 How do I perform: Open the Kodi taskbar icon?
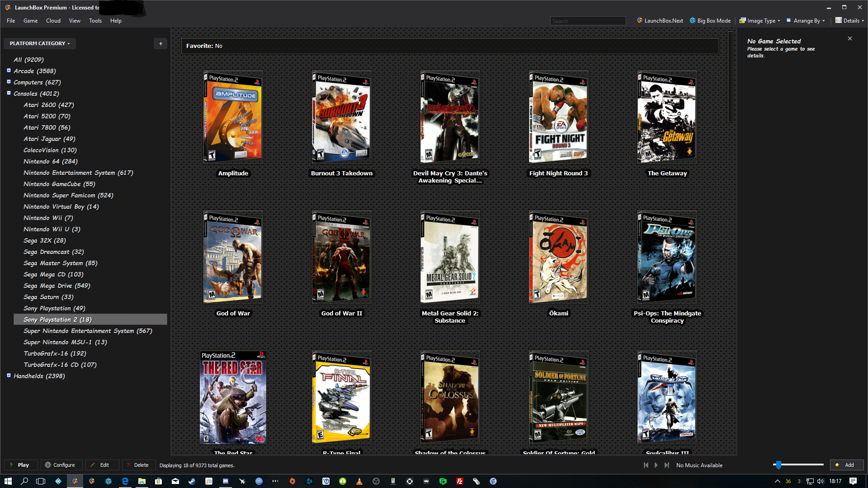pos(58,481)
